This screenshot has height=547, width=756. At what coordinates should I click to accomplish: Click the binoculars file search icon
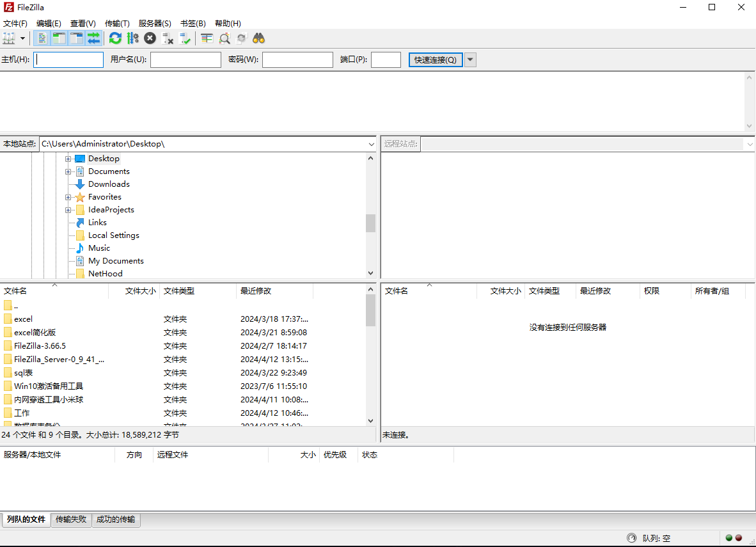(259, 38)
